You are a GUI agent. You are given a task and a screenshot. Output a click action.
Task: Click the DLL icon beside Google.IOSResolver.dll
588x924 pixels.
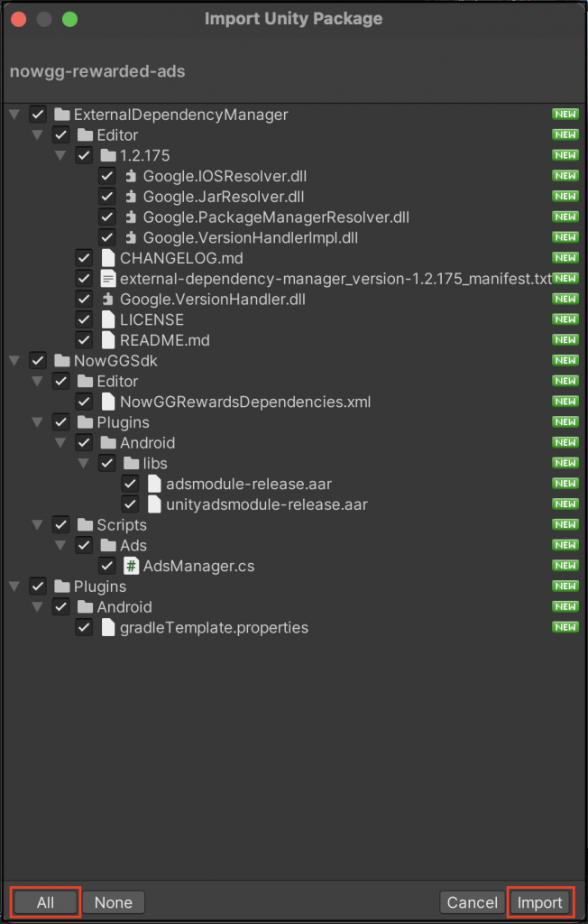(132, 176)
